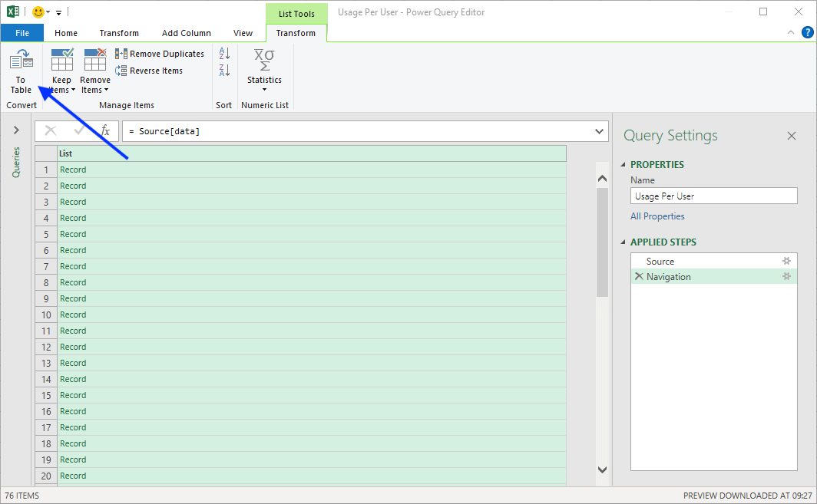Screen dimensions: 817x504
Task: Click the smiley feedback icon
Action: click(x=38, y=12)
